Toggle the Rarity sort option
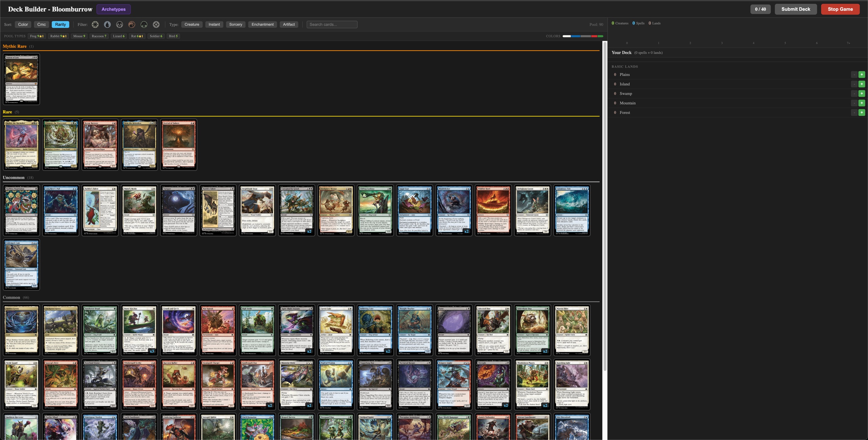The height and width of the screenshot is (440, 868). coord(60,24)
